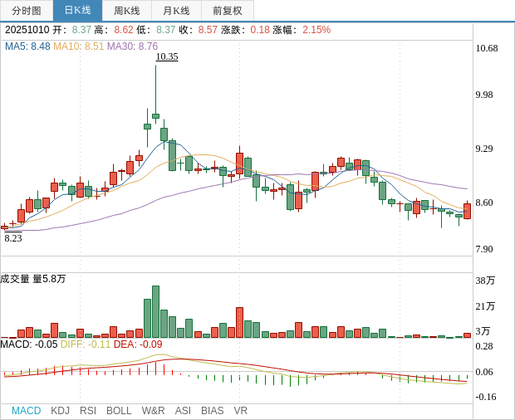Click the 0.28 MACD axis label
The width and height of the screenshot is (515, 420).
tap(484, 346)
